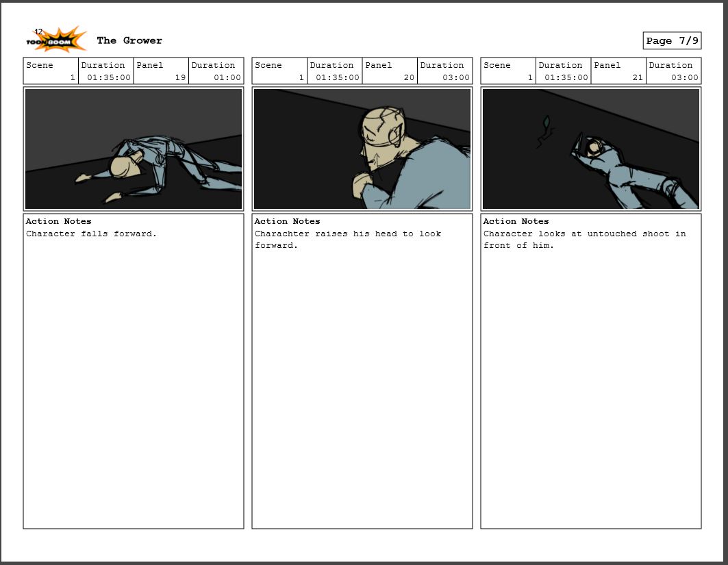Click the Toon Boom logo icon

pyautogui.click(x=56, y=40)
